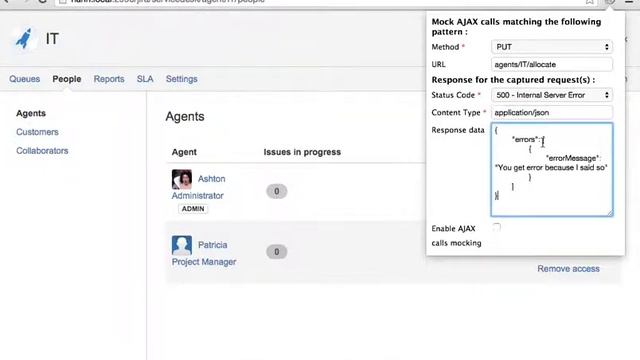
Task: Click the 'Administrator' text under Ashton
Action: 198,196
